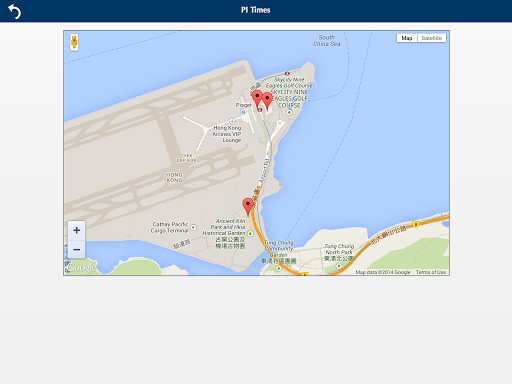Switch to the Satellite map view

point(431,38)
